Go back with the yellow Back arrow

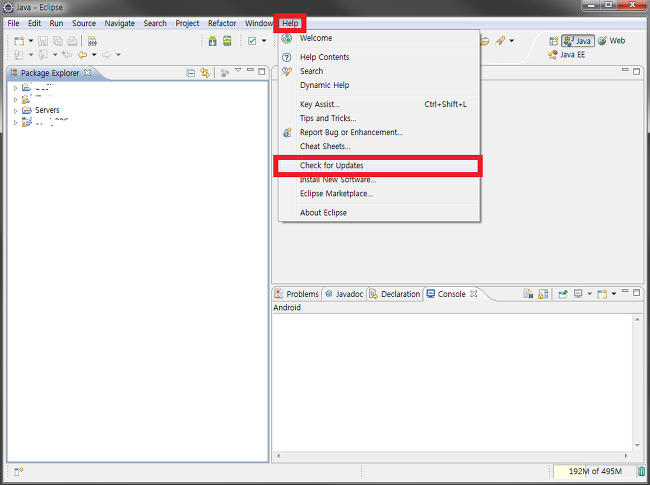[82, 54]
